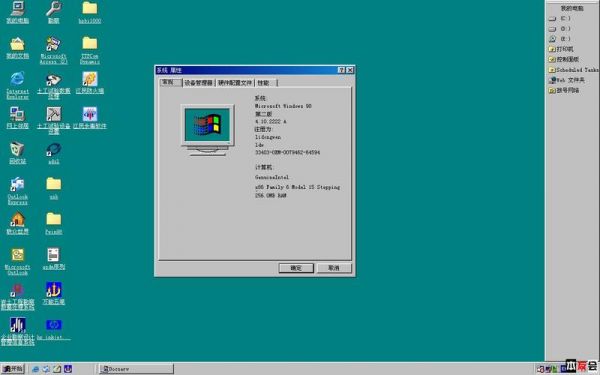The height and width of the screenshot is (375, 600).
Task: Open CD drive (E:) in side toolbar
Action: [x=560, y=39]
